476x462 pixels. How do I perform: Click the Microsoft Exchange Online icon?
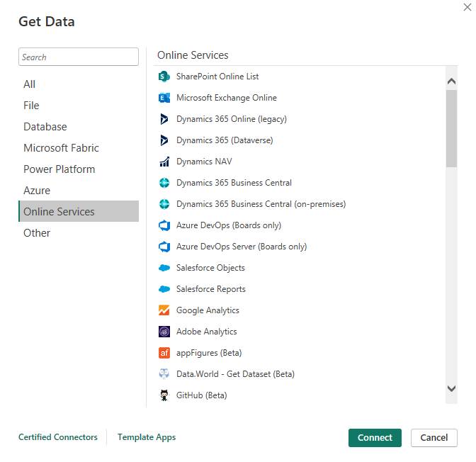(x=164, y=98)
